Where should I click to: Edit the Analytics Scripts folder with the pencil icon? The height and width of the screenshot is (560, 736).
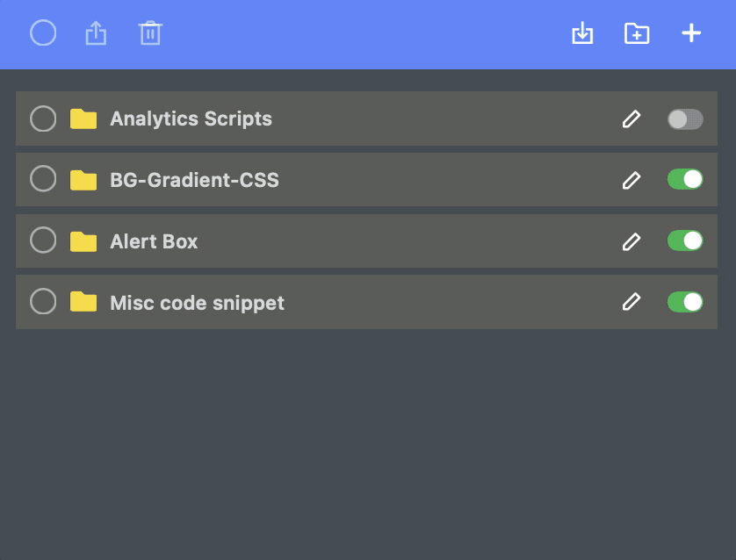click(x=631, y=119)
